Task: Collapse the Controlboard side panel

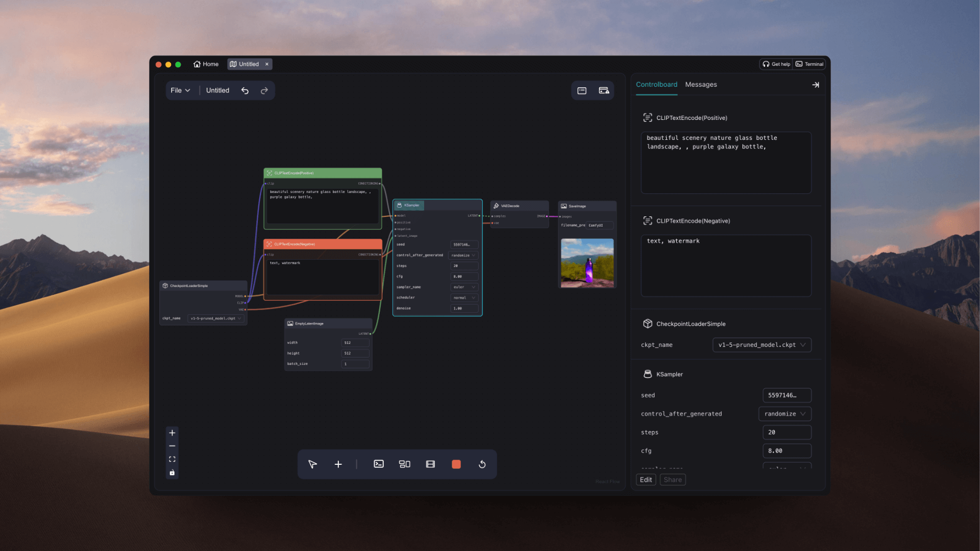Action: tap(816, 85)
